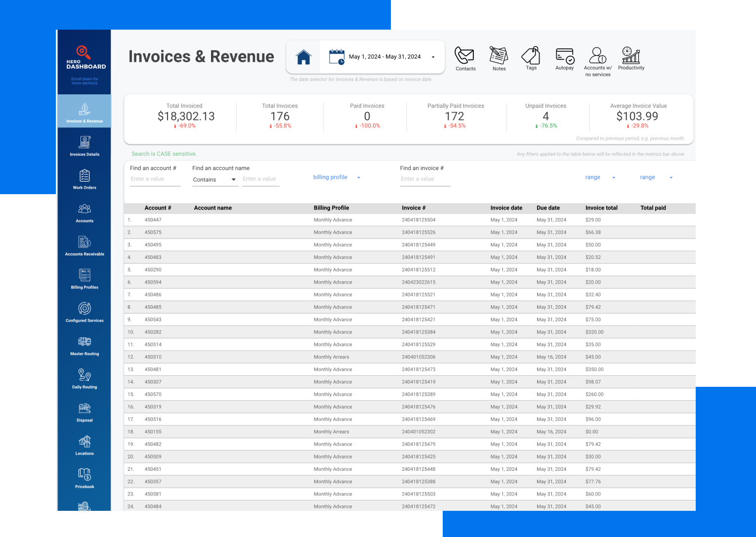Click the home icon button
756x537 pixels.
coord(303,57)
